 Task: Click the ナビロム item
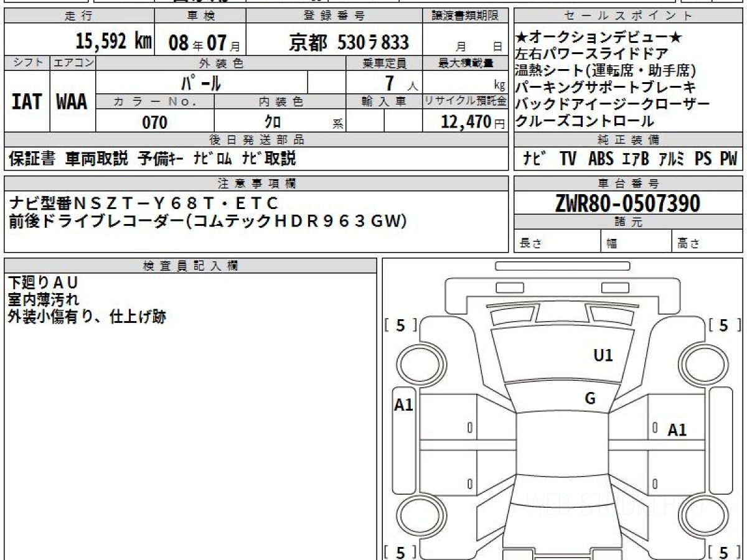point(213,159)
